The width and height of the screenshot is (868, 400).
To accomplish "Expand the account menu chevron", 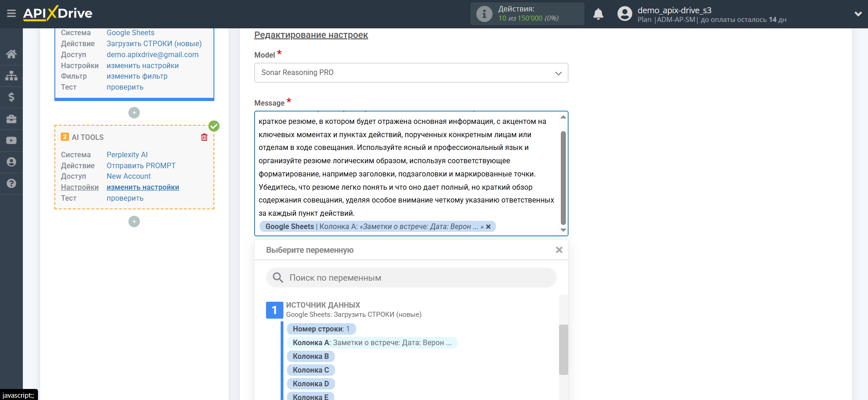I will 858,14.
